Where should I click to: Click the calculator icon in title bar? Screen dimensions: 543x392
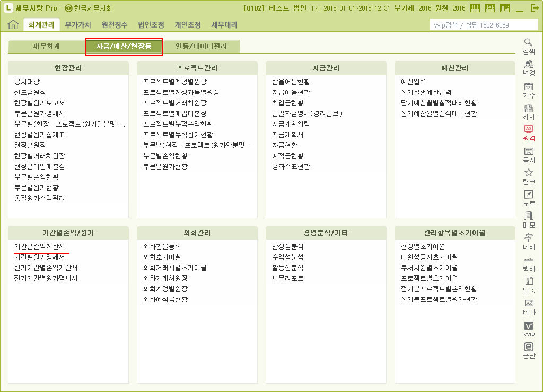click(475, 8)
